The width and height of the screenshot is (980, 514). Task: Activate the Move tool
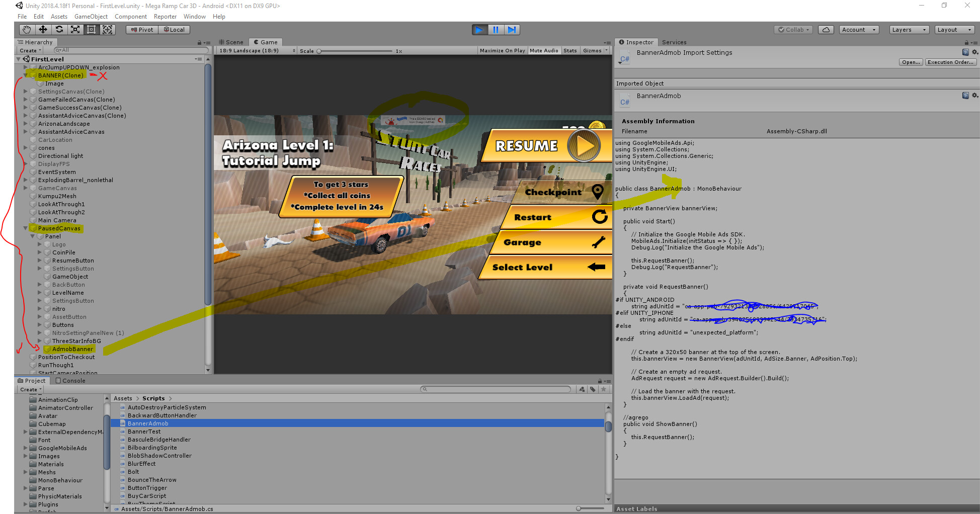click(43, 30)
